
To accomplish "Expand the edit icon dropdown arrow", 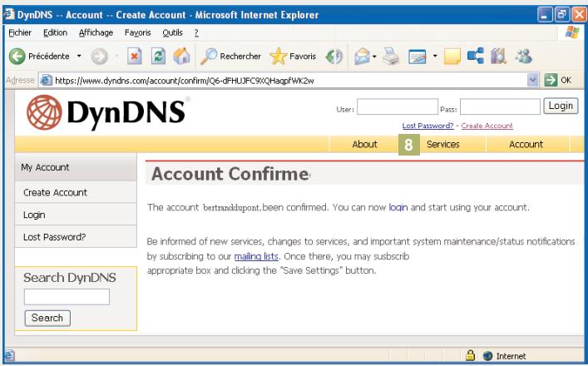I will click(435, 57).
